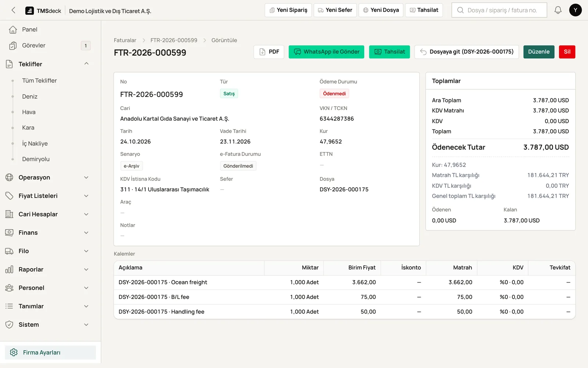
Task: Click the Görevler clipboard icon
Action: [13, 46]
